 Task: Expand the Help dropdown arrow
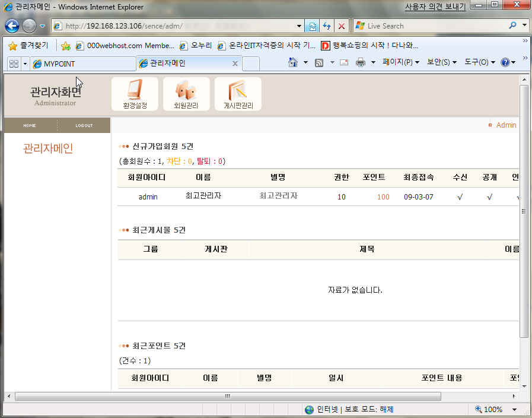pos(514,62)
